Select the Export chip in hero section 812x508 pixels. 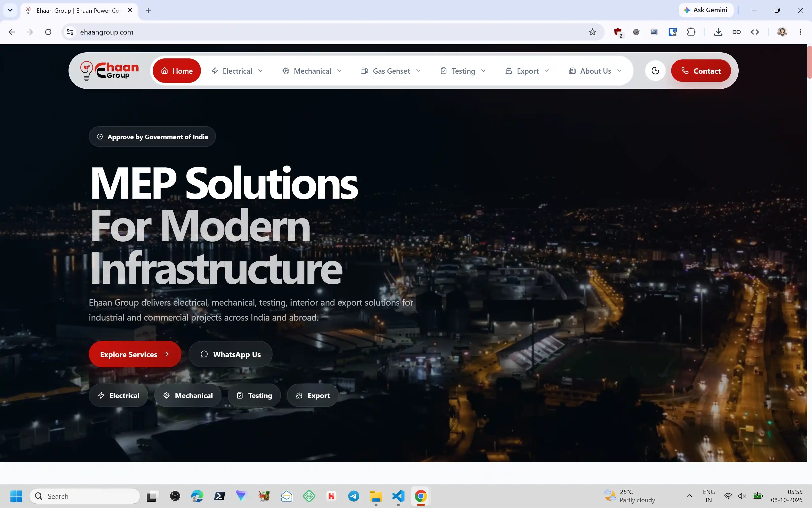[x=313, y=395]
